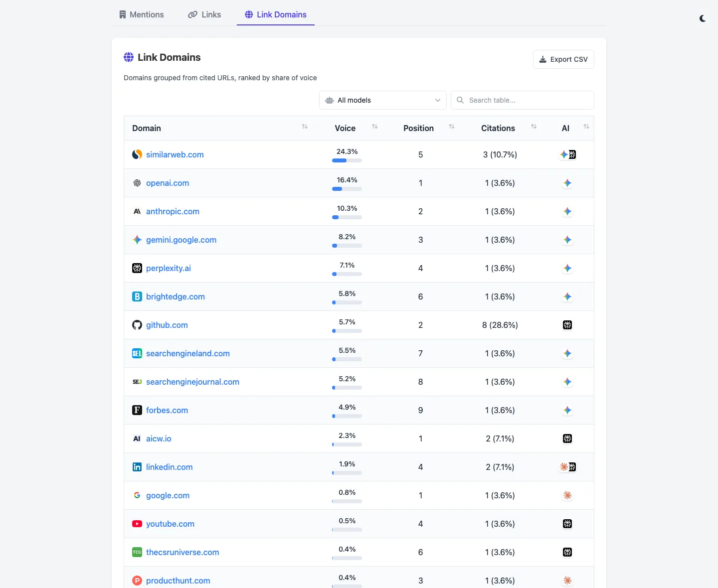Open the All models dropdown
718x588 pixels.
tap(383, 100)
